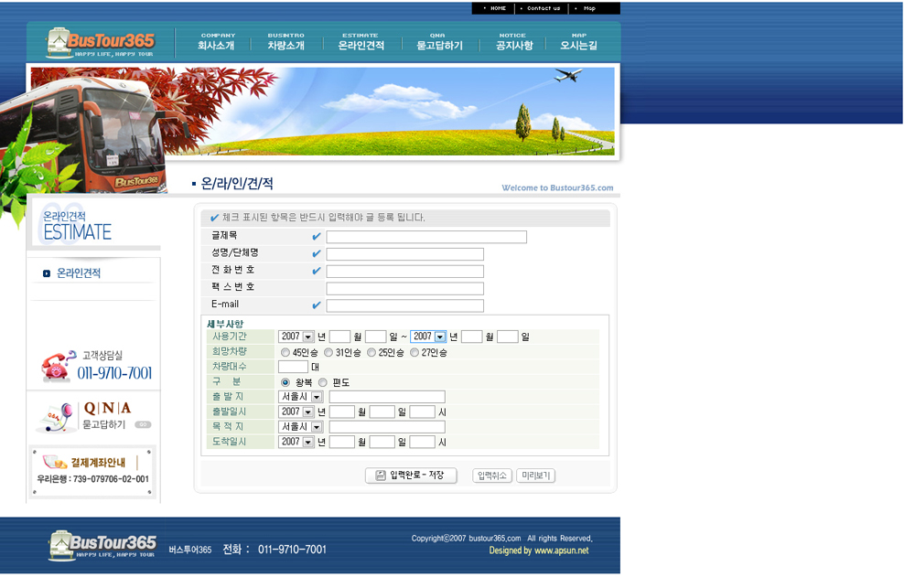Screen dimensions: 915x588
Task: Click the BusTour365 logo in the header
Action: (101, 42)
